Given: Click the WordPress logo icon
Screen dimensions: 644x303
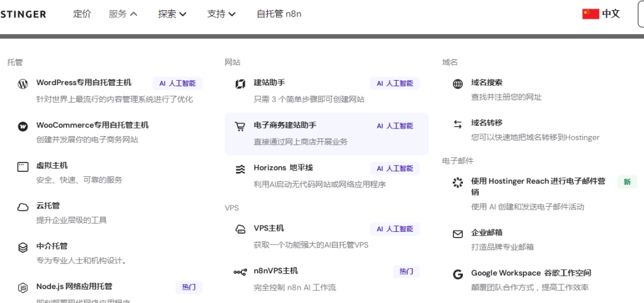Looking at the screenshot, I should coord(23,84).
